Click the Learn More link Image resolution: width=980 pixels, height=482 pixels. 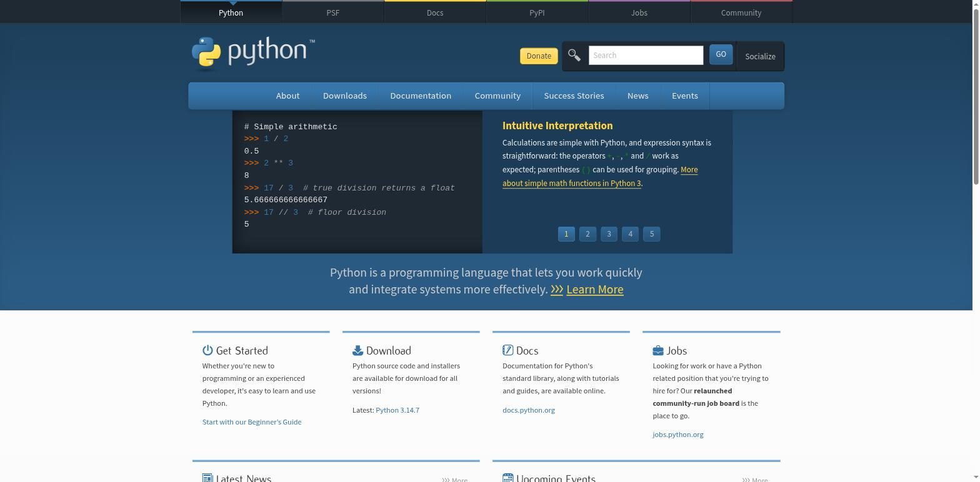[594, 290]
